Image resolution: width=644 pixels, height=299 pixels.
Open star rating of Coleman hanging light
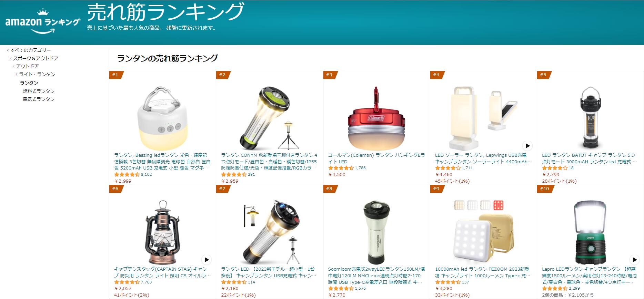[x=341, y=168]
